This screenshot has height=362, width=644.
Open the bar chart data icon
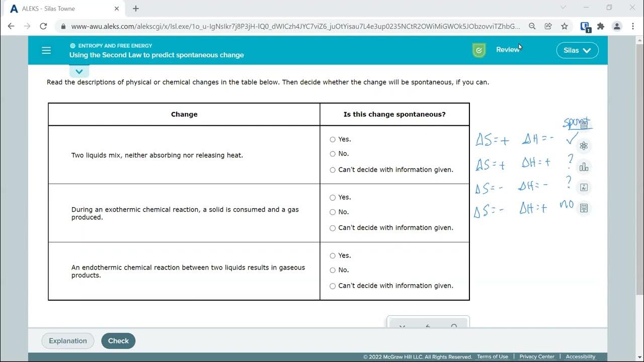click(584, 167)
